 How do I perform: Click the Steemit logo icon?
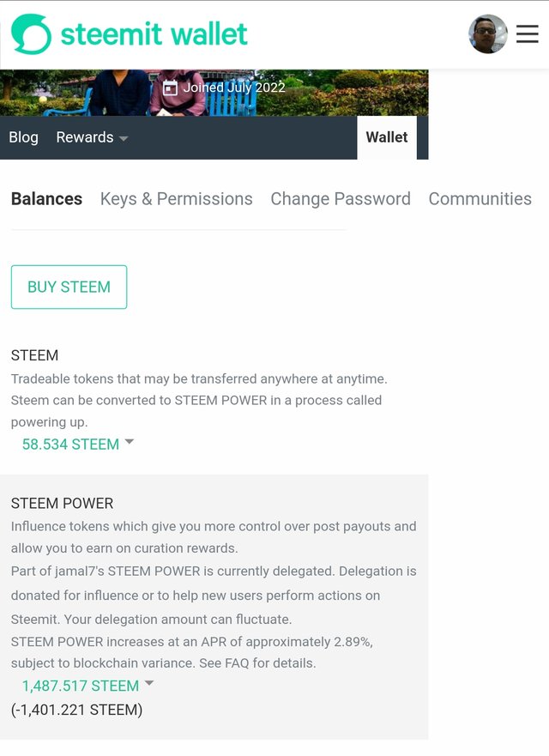31,34
